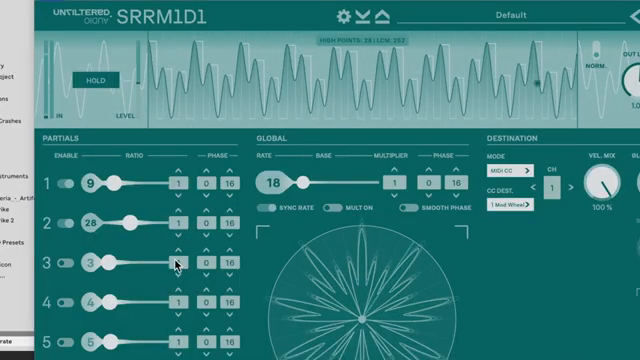This screenshot has height=360, width=640.
Task: Click the save preset down-arrow icon
Action: point(362,16)
